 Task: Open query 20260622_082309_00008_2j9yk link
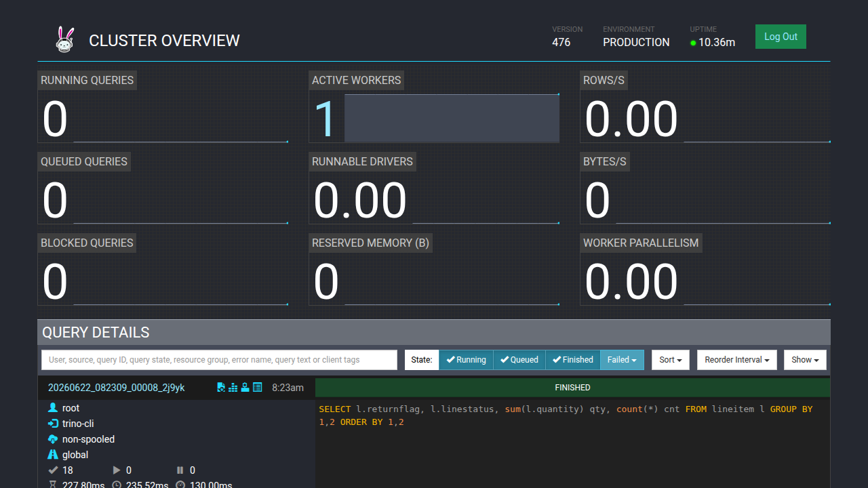click(x=116, y=388)
